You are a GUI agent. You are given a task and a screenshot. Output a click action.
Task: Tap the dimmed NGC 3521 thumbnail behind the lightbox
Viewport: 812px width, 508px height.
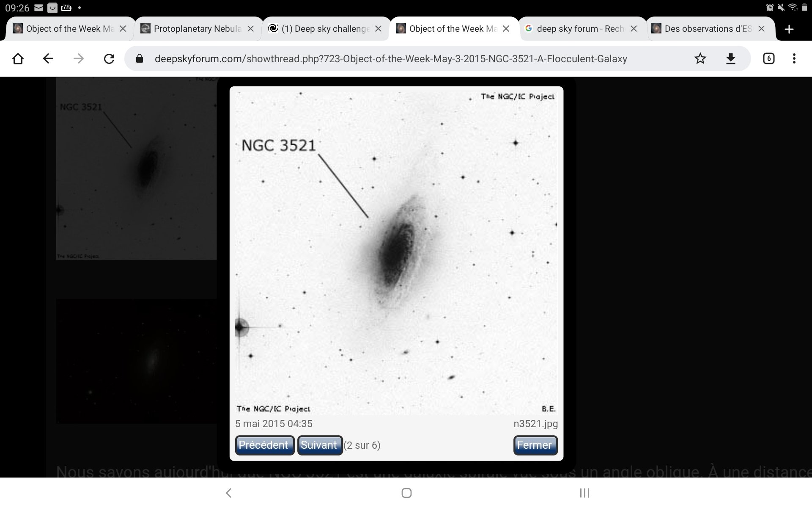[136, 168]
